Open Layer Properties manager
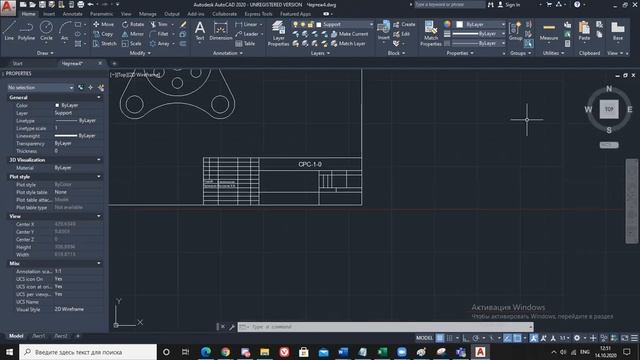This screenshot has width=640, height=360. click(278, 33)
